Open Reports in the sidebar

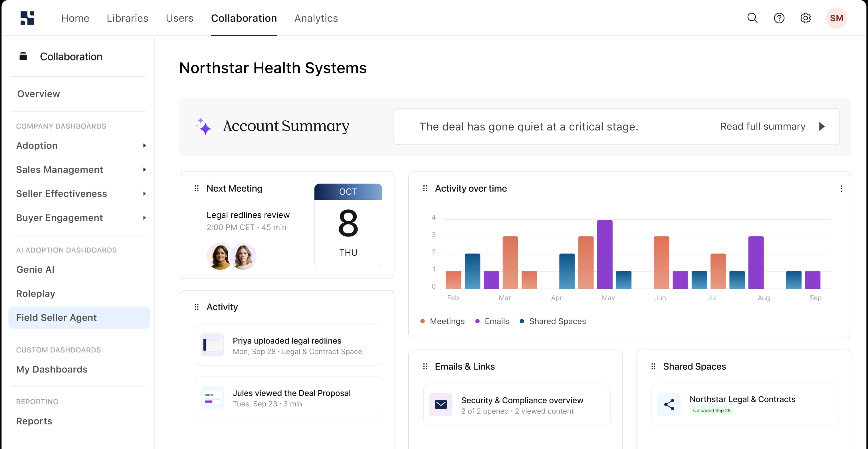click(34, 421)
